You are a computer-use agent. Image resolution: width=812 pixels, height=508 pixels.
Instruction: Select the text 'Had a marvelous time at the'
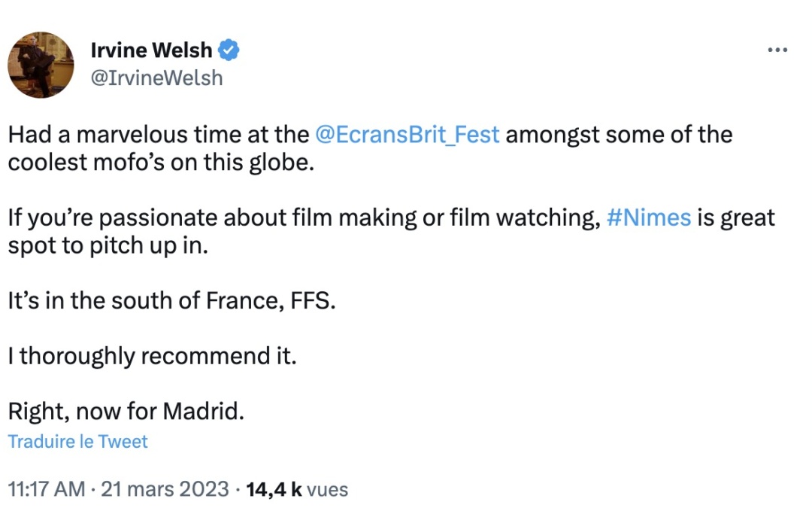point(159,135)
